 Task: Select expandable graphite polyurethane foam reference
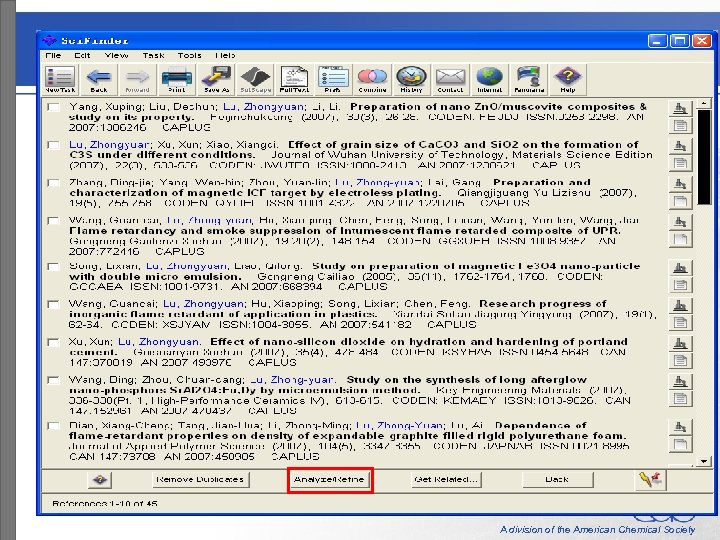tap(54, 426)
